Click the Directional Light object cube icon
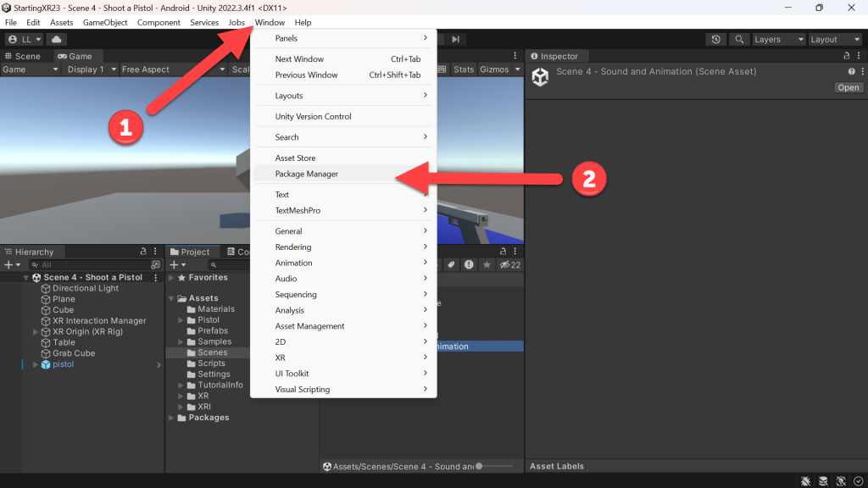The image size is (868, 488). pos(46,288)
